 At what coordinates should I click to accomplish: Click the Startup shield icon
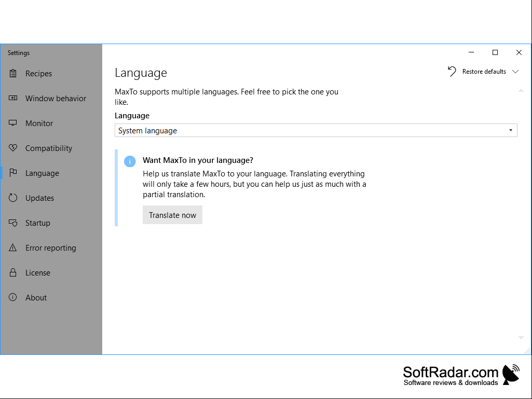[13, 223]
